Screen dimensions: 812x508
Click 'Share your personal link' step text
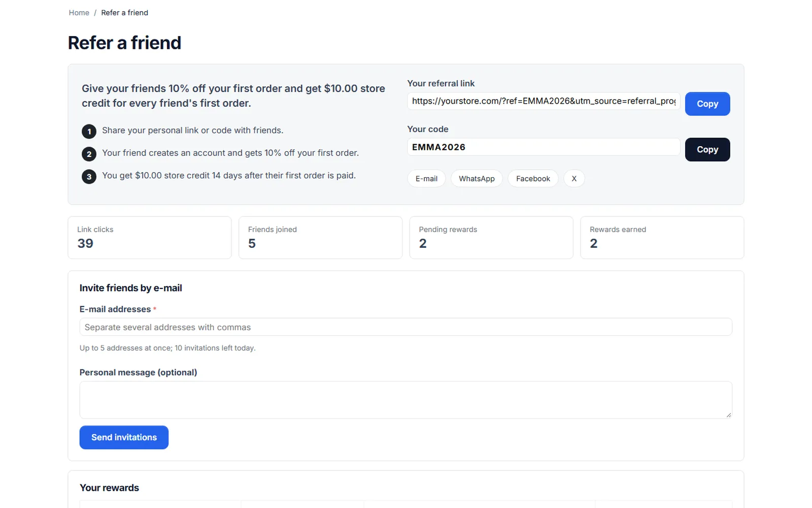click(192, 131)
